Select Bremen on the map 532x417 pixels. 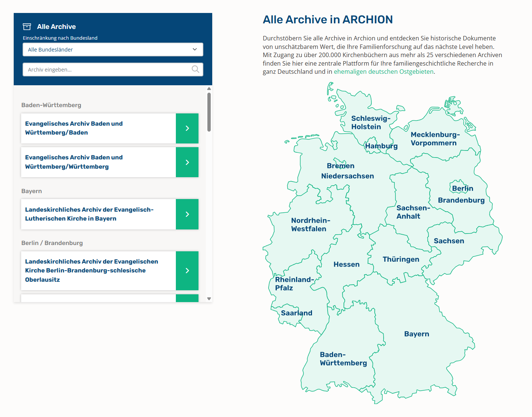click(x=341, y=166)
